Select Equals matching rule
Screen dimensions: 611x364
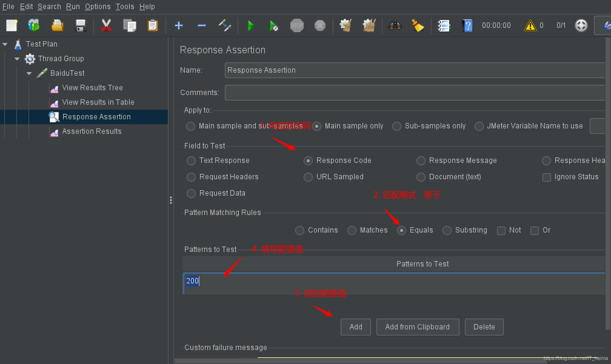[x=402, y=230]
